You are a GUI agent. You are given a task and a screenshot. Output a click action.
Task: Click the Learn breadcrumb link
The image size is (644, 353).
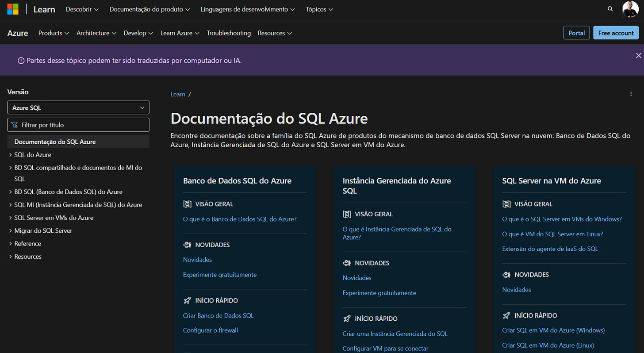[178, 94]
